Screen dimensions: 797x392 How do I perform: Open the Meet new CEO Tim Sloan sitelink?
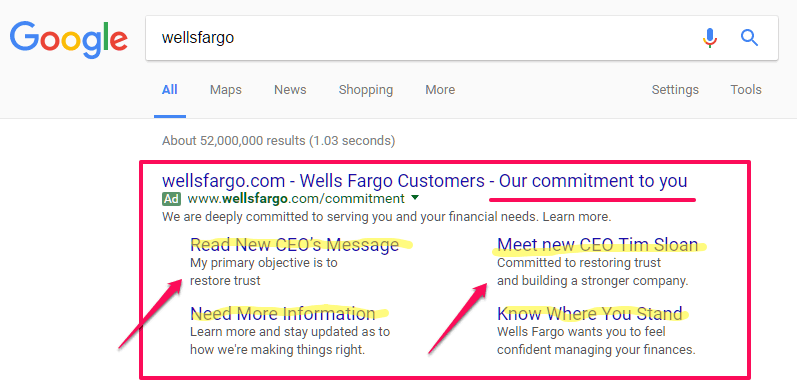[x=598, y=245]
